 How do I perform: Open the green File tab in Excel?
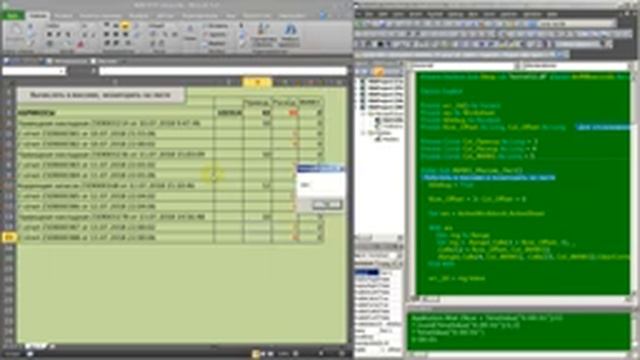[x=13, y=16]
